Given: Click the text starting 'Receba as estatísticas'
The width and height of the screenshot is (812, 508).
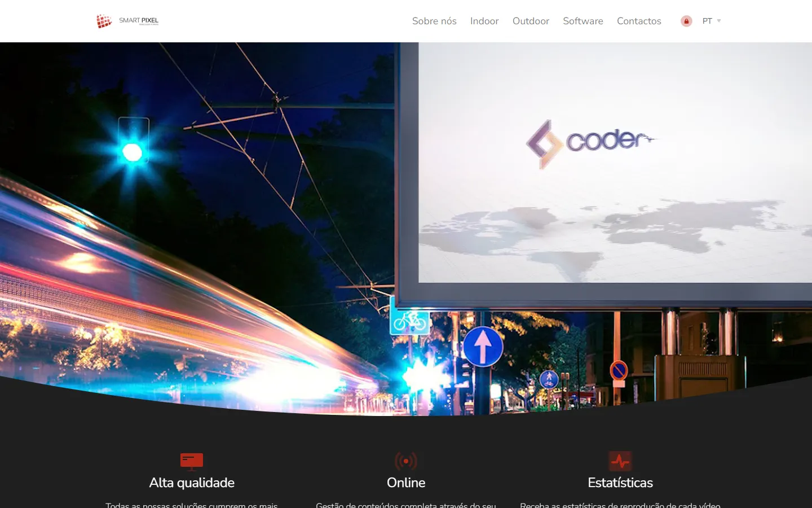Looking at the screenshot, I should tap(620, 505).
